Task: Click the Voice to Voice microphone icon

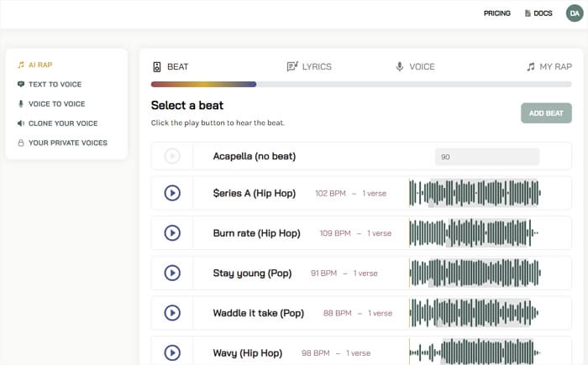Action: point(21,104)
